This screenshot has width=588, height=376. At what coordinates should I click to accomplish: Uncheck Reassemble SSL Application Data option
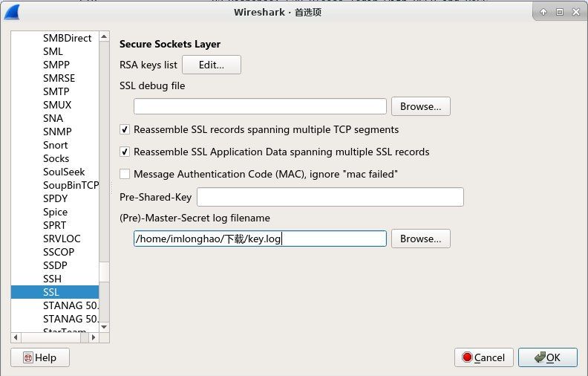pos(125,152)
